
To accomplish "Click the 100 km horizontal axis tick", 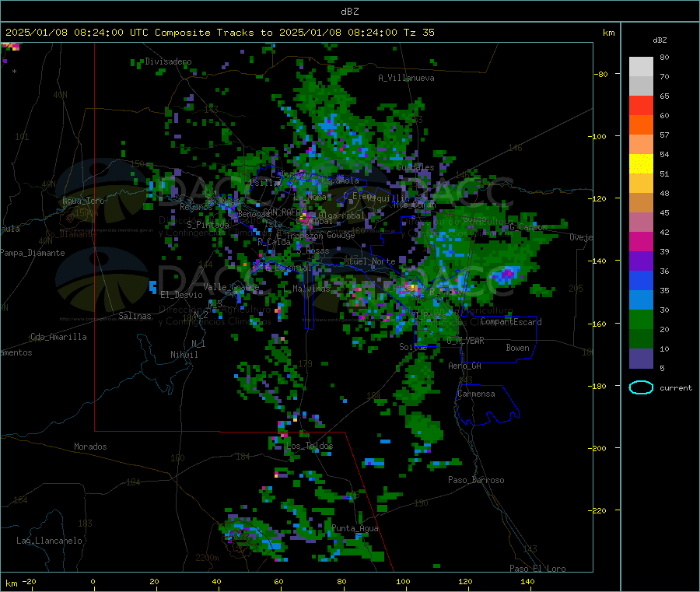I will point(403,581).
